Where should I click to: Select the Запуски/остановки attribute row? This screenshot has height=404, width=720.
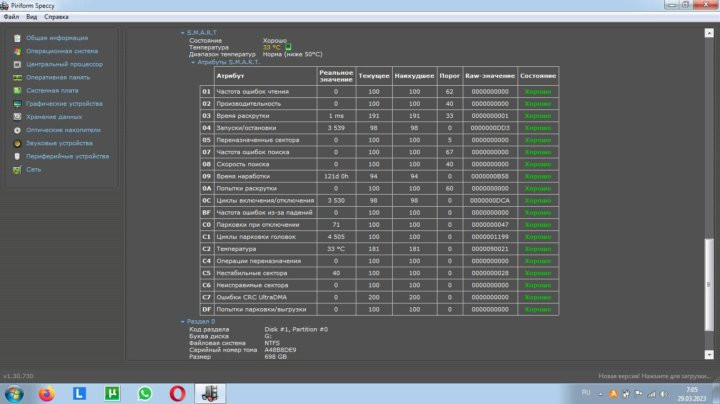pyautogui.click(x=379, y=128)
